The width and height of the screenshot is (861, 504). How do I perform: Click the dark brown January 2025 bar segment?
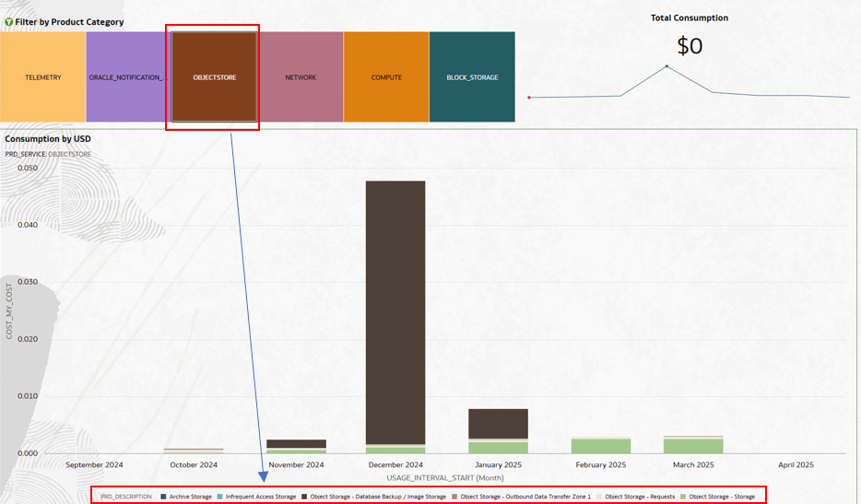point(498,424)
